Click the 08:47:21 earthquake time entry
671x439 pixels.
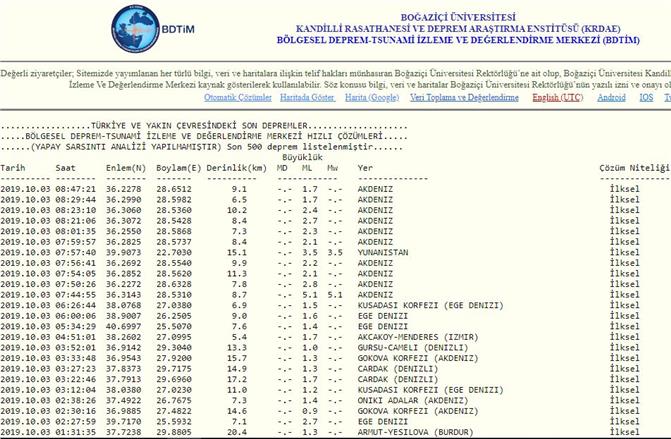coord(76,188)
